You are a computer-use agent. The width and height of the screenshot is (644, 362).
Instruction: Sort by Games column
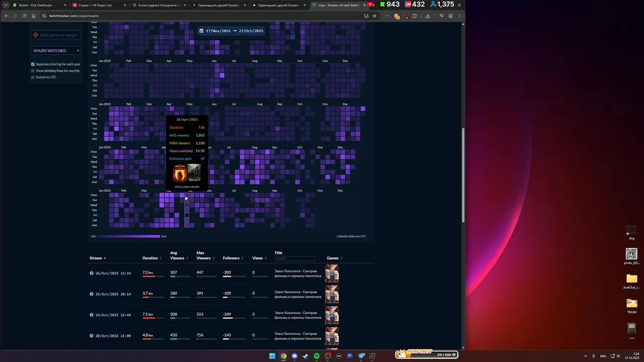click(335, 258)
